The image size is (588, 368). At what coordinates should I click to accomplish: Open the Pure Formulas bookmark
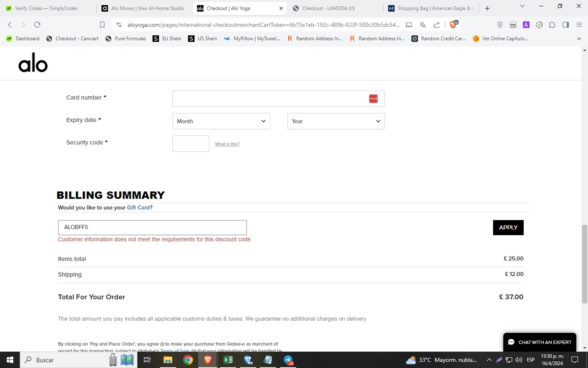(126, 38)
